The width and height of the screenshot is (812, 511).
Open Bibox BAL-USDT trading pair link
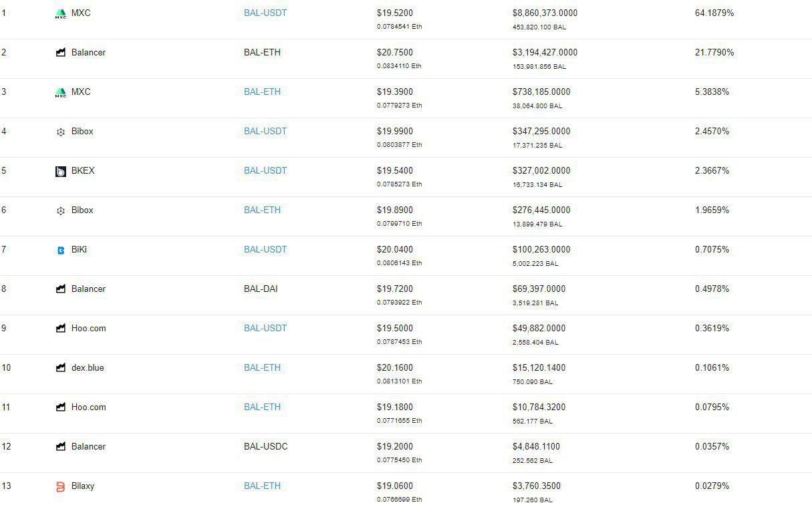pos(265,131)
